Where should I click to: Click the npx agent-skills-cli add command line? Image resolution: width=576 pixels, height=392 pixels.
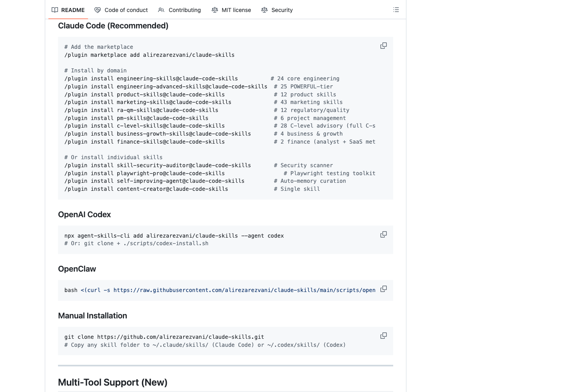click(x=174, y=236)
